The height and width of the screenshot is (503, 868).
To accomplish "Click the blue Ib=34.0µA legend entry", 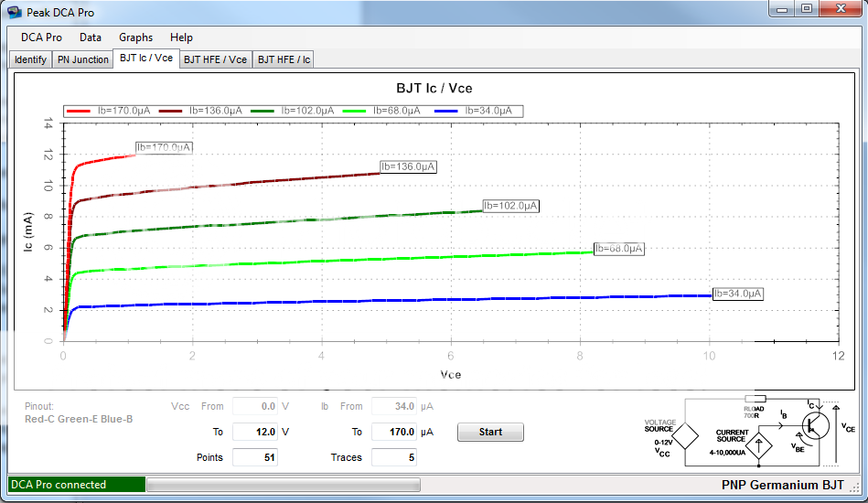I will pos(477,111).
